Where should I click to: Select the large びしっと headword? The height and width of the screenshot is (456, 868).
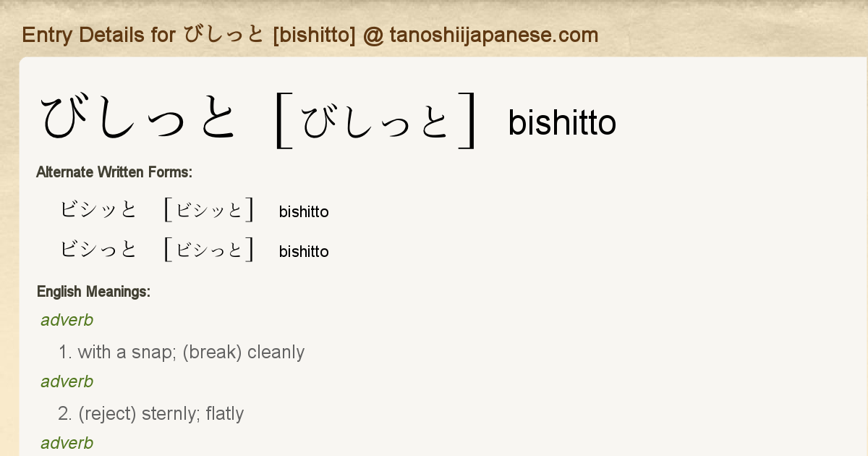(x=140, y=119)
